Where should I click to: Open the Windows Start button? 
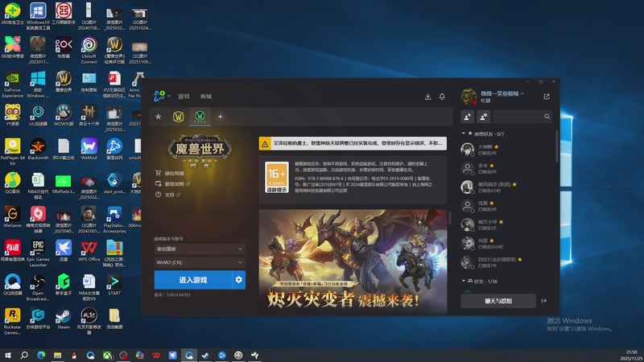click(x=8, y=355)
